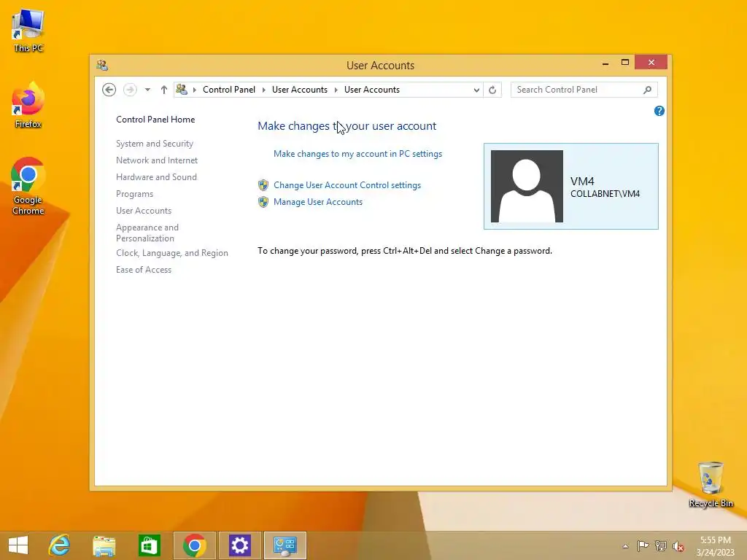Expand the arrow before Control Panel breadcrumb

[x=194, y=90]
